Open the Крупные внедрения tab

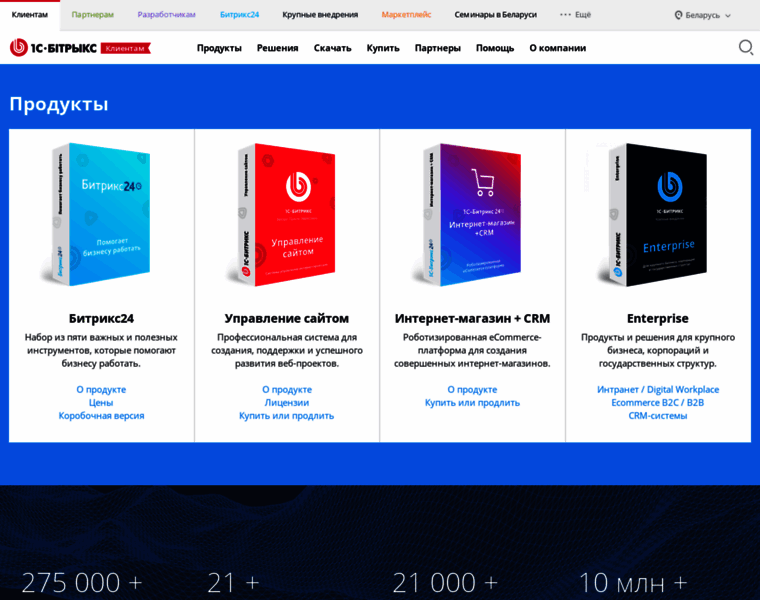[320, 15]
